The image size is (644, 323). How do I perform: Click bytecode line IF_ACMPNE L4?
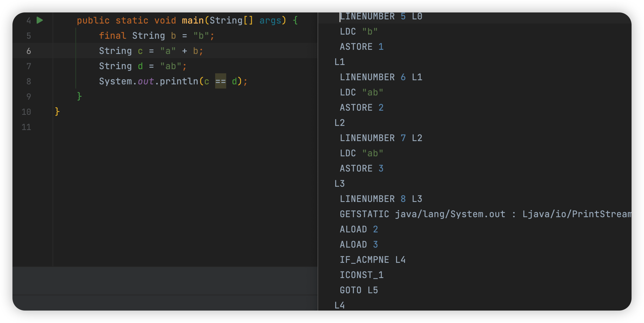point(372,260)
